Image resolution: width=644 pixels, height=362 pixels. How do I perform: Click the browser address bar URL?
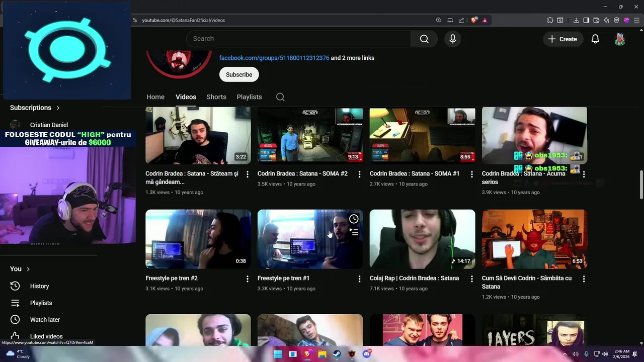pyautogui.click(x=183, y=20)
